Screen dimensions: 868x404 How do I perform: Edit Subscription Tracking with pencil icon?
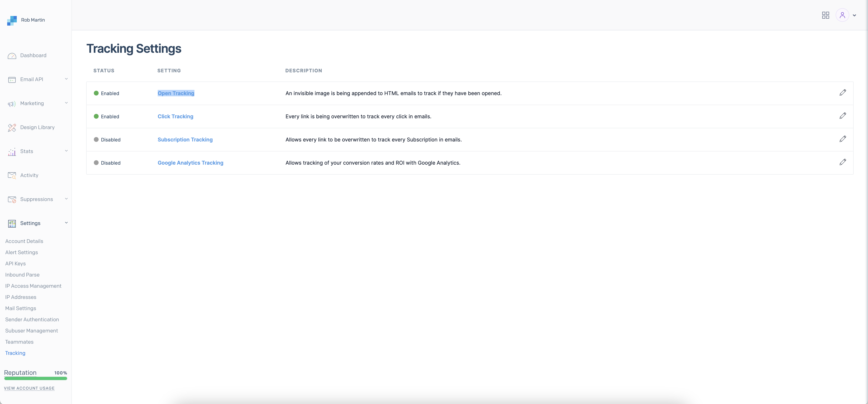point(842,139)
